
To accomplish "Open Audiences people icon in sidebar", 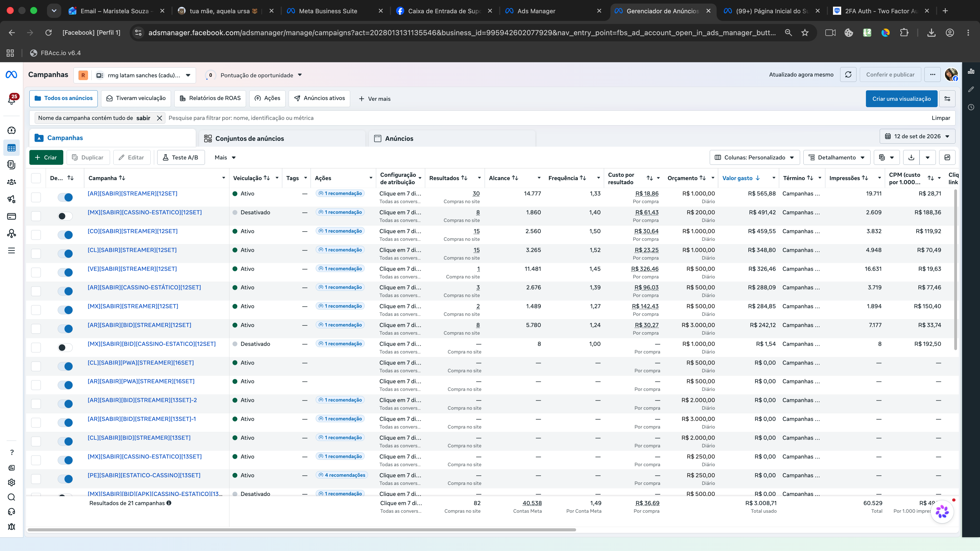I will pos(11,182).
